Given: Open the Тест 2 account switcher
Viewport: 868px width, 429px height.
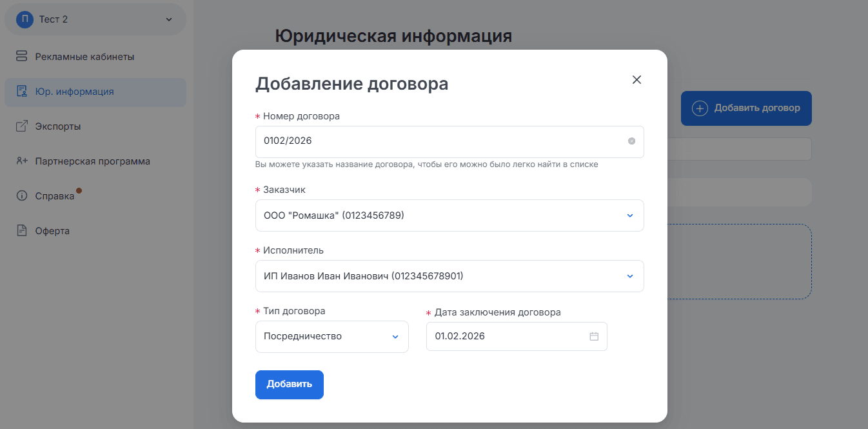Looking at the screenshot, I should (x=95, y=19).
